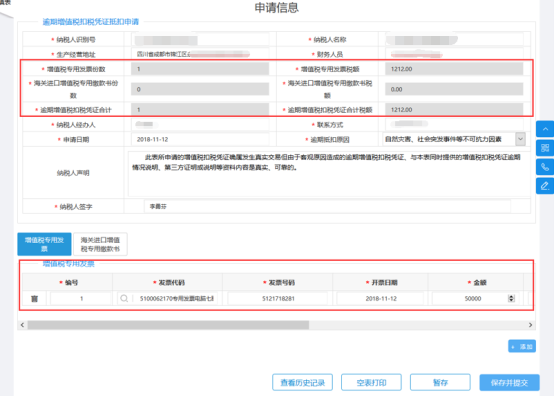This screenshot has width=555, height=396.
Task: Click the 添加 button
Action: (522, 346)
